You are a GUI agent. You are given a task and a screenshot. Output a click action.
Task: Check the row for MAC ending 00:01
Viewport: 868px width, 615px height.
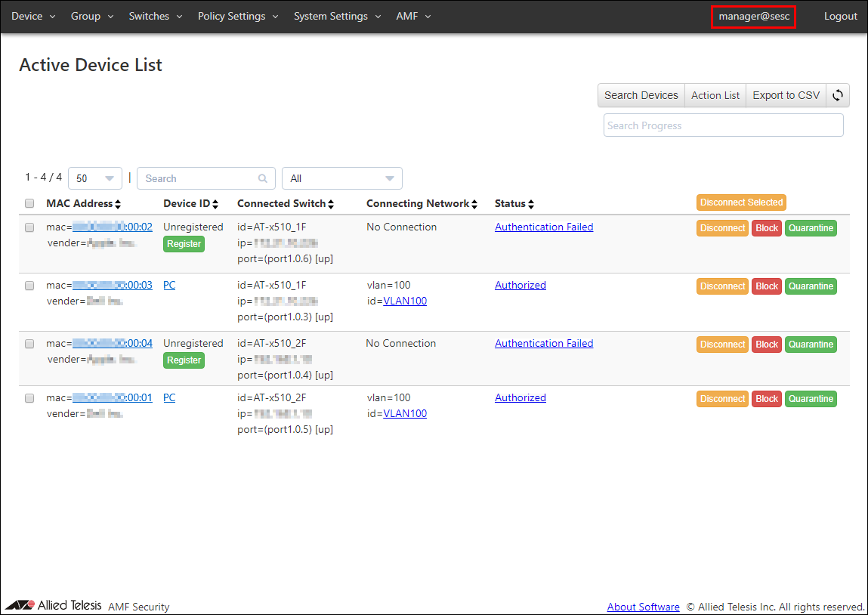[x=29, y=397]
